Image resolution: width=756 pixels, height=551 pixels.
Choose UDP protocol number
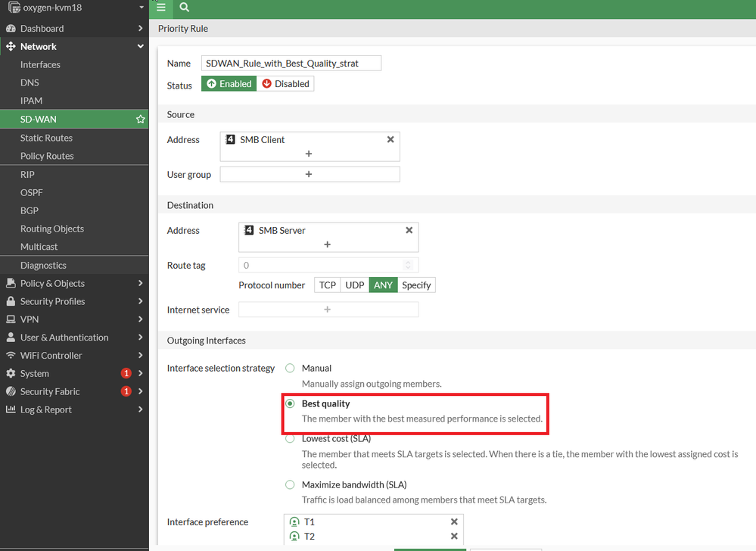point(355,285)
